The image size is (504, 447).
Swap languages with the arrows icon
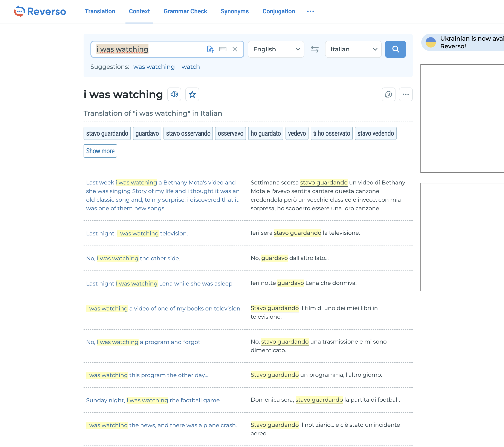pos(314,49)
